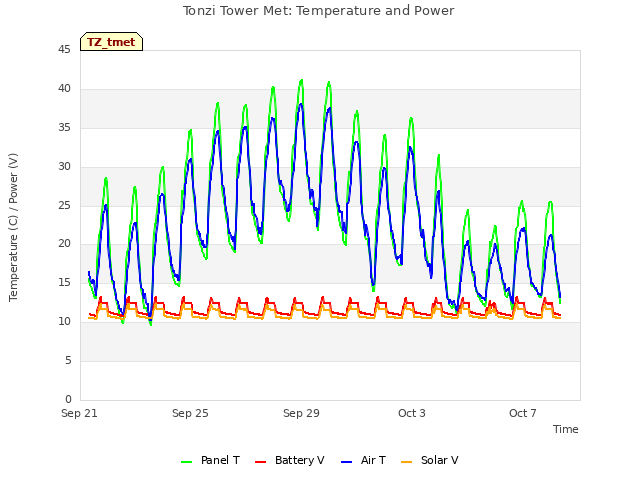Viewport: 640px width, 480px height.
Task: Click the 30 y-axis tick label
Action: pos(64,167)
